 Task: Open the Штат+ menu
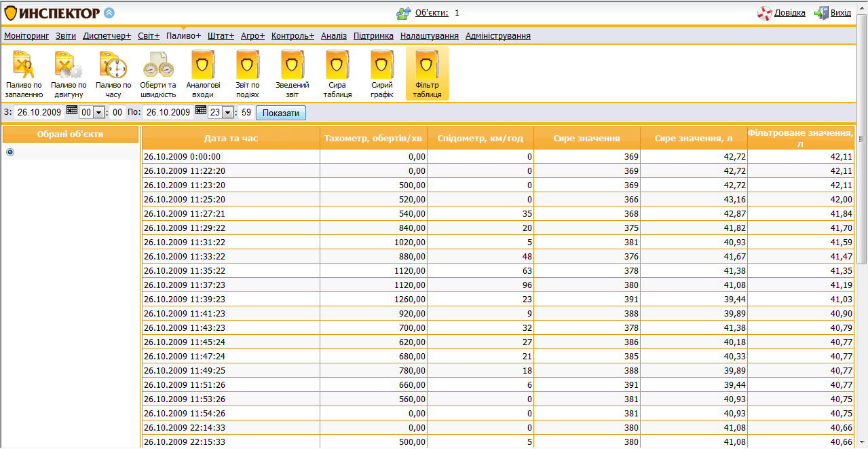[221, 36]
